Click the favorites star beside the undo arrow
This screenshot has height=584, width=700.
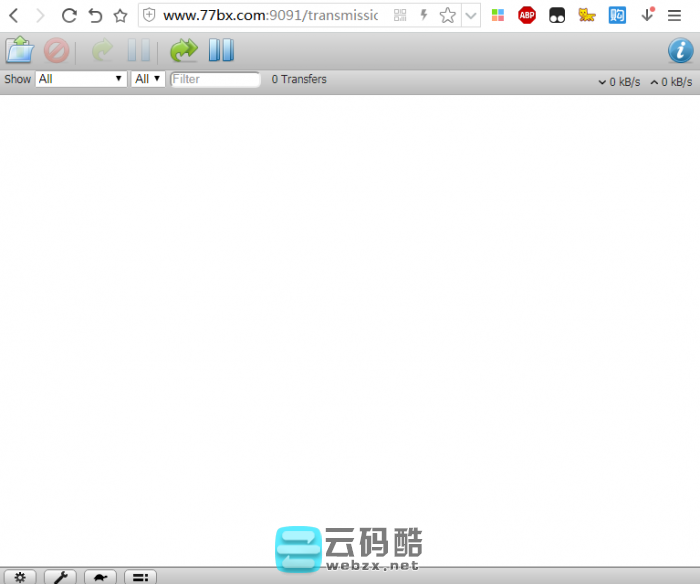coord(120,16)
